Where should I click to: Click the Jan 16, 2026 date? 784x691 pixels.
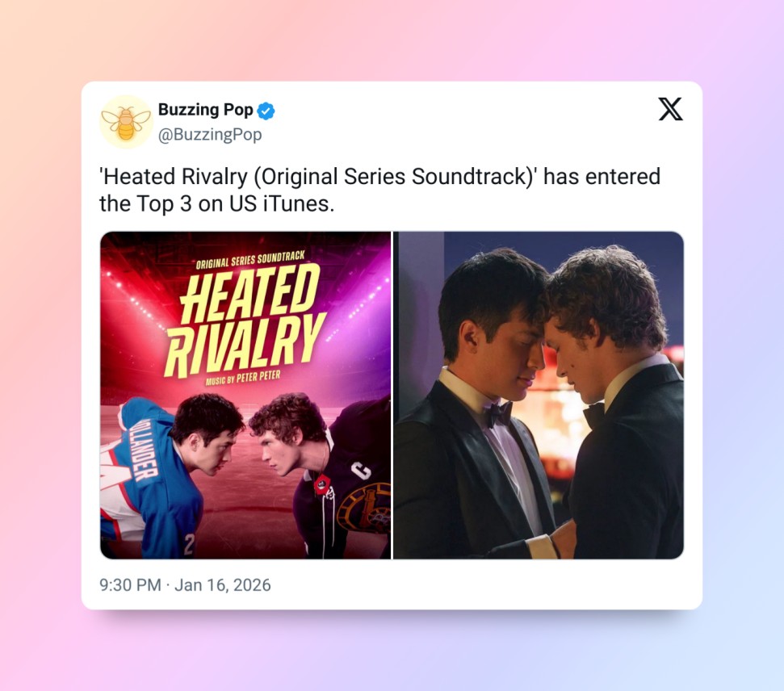pyautogui.click(x=223, y=585)
